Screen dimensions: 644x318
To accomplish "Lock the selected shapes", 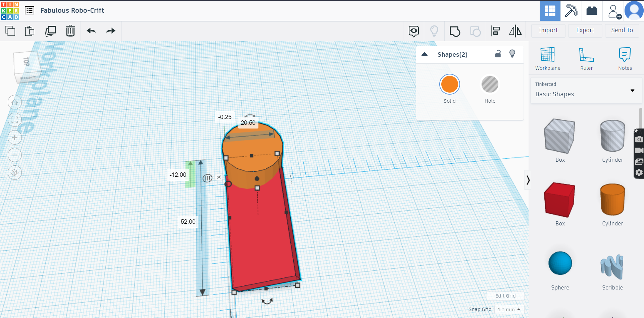I will pyautogui.click(x=498, y=54).
